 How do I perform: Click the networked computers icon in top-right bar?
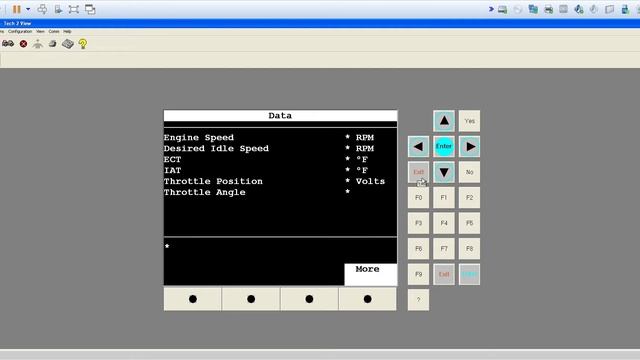click(x=533, y=9)
